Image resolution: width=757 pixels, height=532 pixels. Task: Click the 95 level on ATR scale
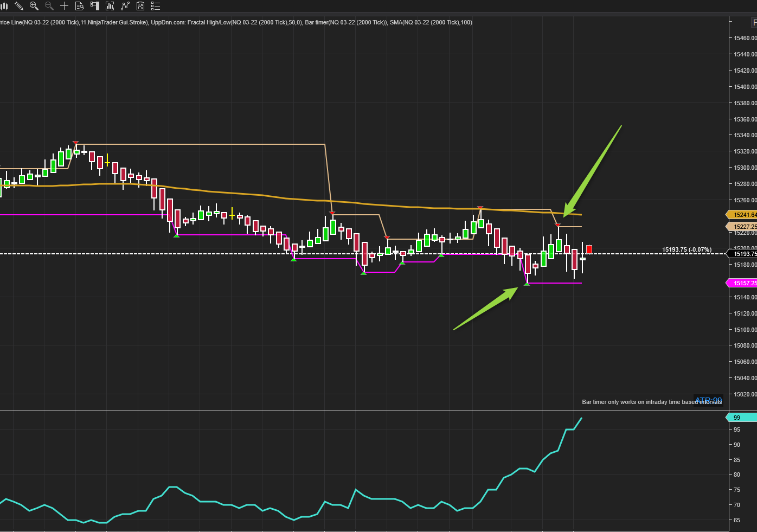(x=737, y=430)
